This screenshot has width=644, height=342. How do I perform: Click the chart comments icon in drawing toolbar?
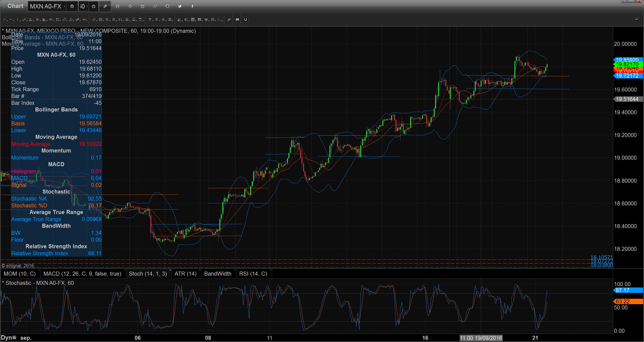click(237, 20)
